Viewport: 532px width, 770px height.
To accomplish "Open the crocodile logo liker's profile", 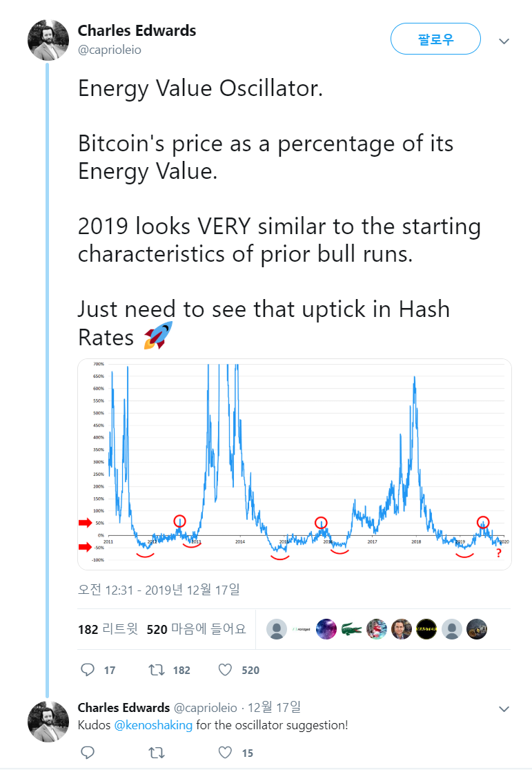I will coord(351,629).
